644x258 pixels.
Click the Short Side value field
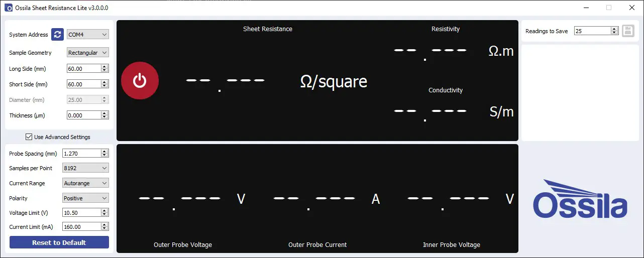pyautogui.click(x=84, y=84)
